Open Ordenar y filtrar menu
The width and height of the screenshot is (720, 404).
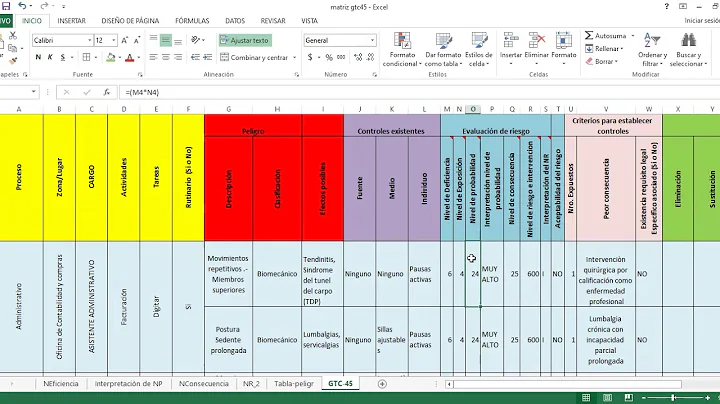(652, 50)
